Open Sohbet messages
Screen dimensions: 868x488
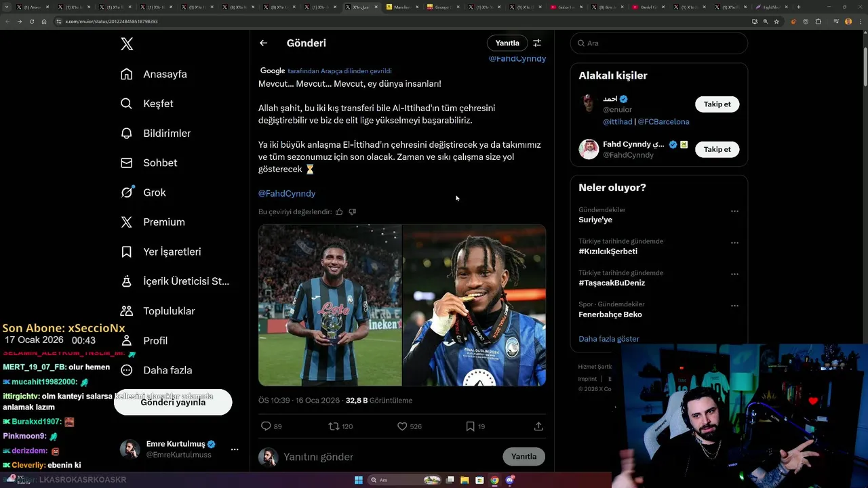149,163
